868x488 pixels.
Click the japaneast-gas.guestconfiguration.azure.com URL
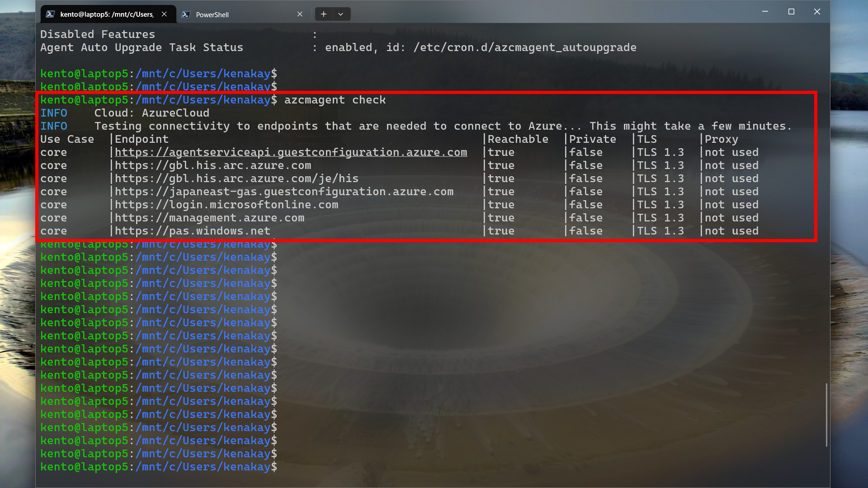click(284, 192)
